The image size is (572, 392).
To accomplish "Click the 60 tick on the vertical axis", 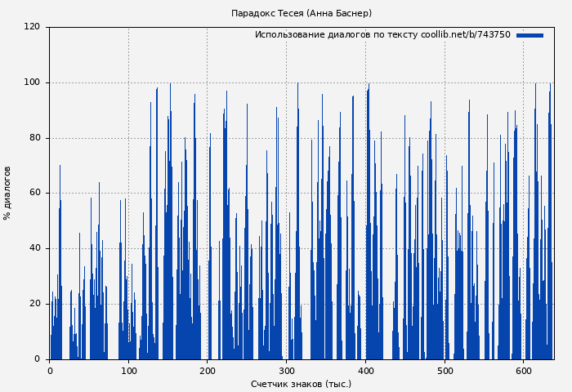I will click(x=34, y=193).
